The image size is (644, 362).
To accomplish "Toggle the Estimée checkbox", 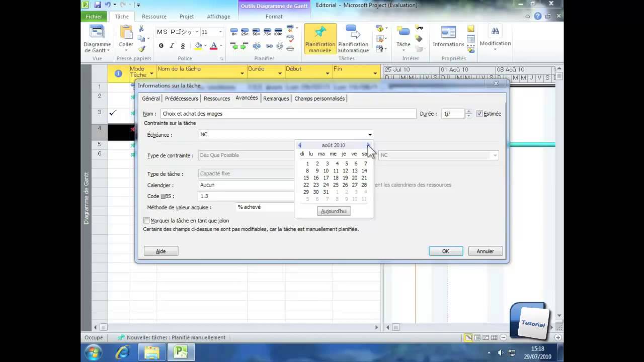I will [x=479, y=114].
